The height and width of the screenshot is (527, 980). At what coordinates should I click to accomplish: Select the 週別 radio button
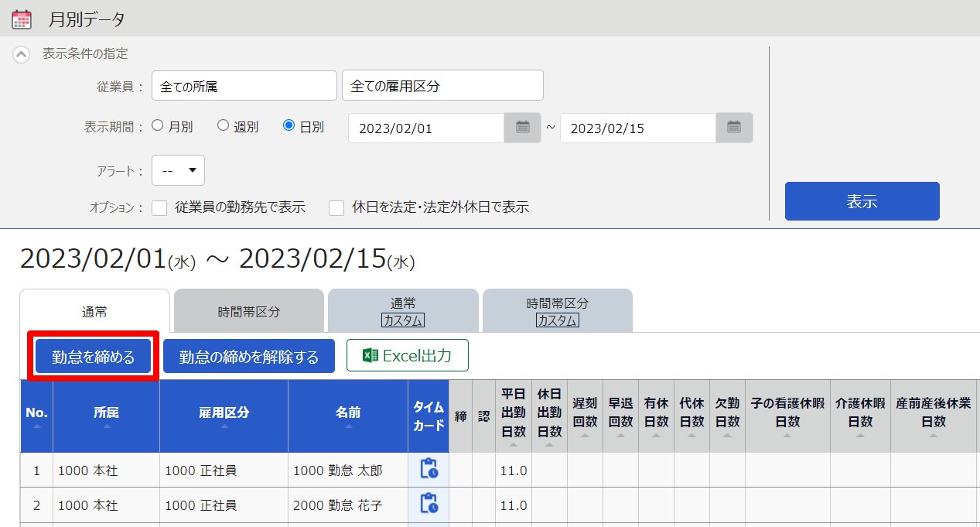[224, 125]
